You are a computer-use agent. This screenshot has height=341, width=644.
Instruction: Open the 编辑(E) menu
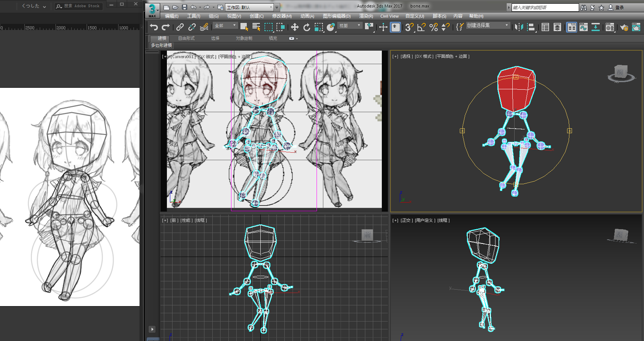pos(171,16)
